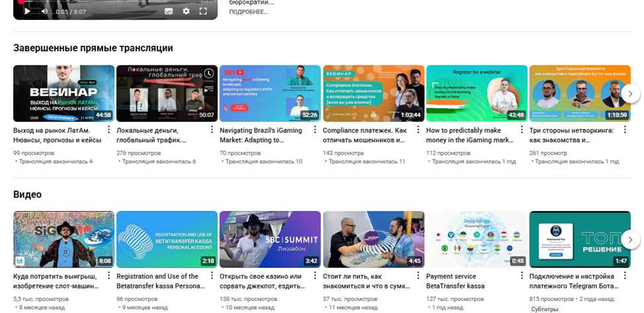Open title Открыть свое казино или сорвать джекпот
Screen dimensions: 644x313
point(262,281)
